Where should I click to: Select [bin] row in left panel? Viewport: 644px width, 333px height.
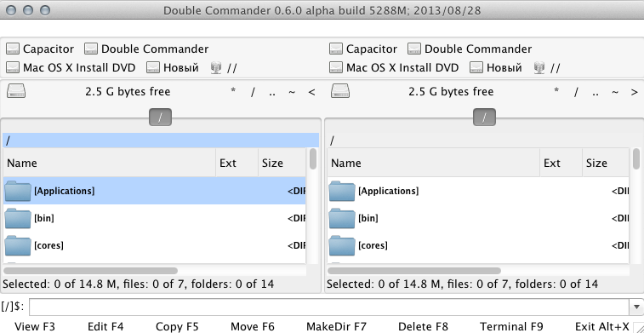pyautogui.click(x=155, y=218)
